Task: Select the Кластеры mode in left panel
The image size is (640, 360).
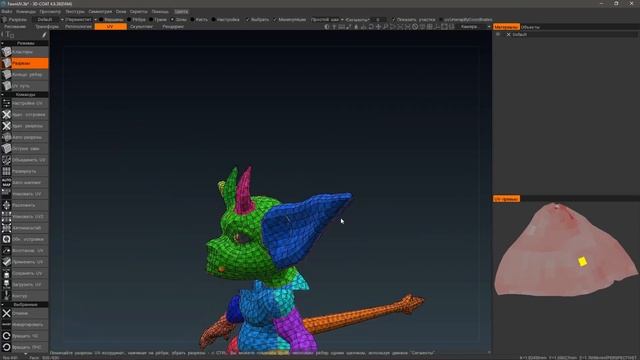Action: [x=24, y=52]
